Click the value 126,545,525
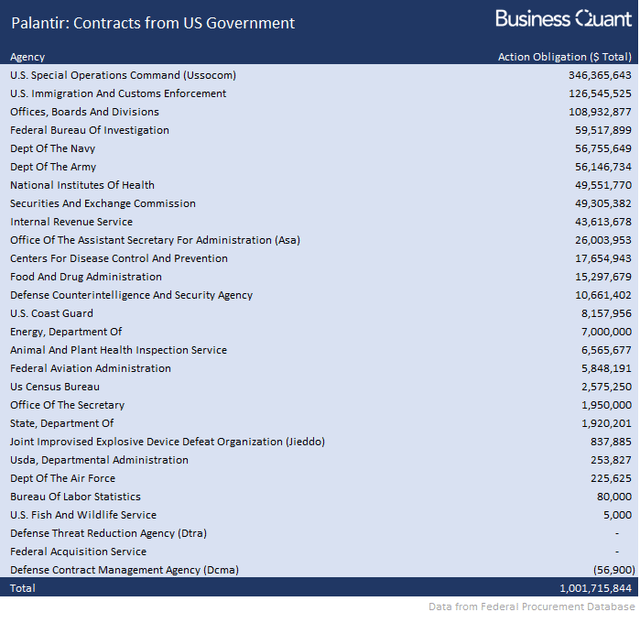This screenshot has height=623, width=640. point(600,94)
